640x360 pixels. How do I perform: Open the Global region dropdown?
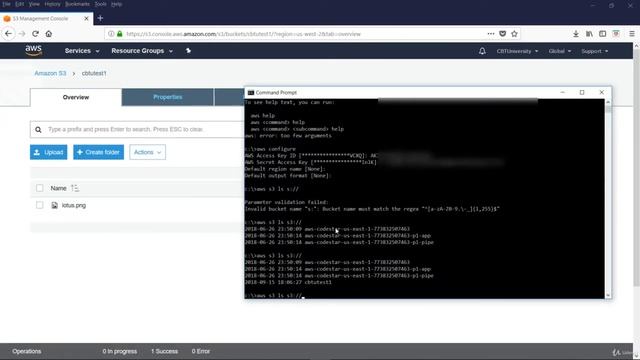click(x=560, y=51)
